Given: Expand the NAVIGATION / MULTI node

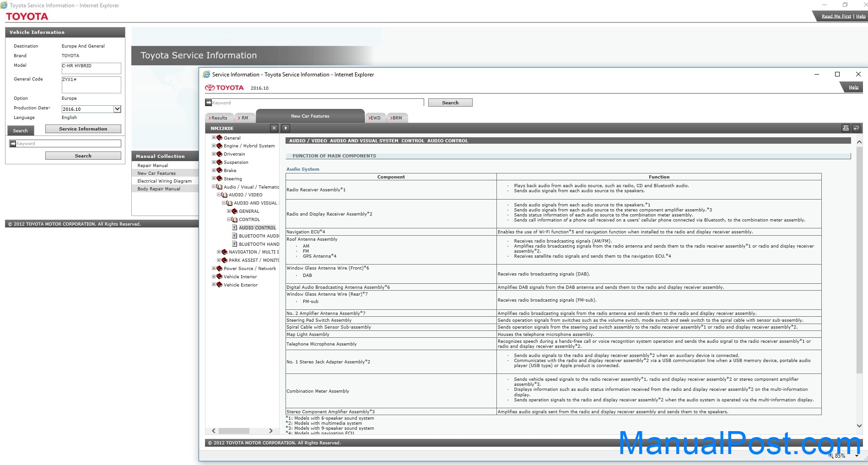Looking at the screenshot, I should (x=219, y=252).
